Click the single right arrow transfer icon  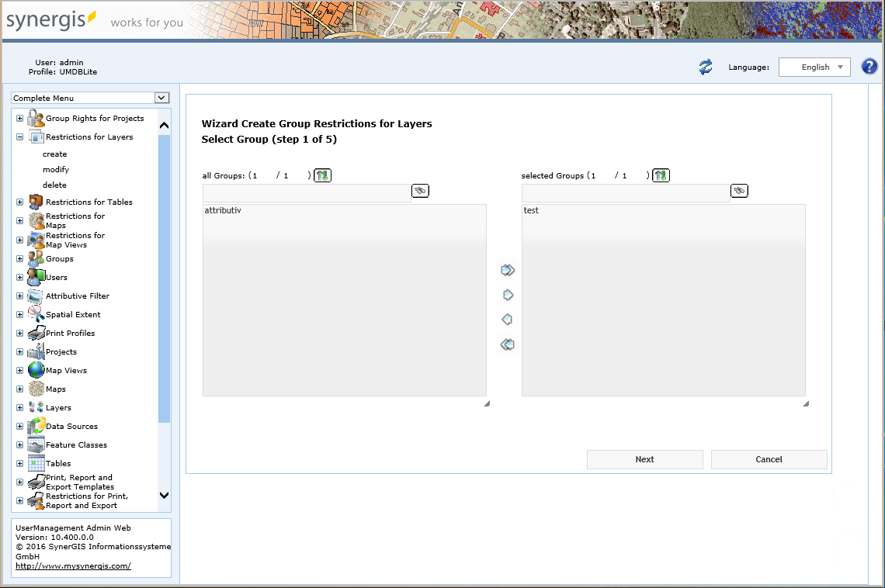click(x=508, y=294)
